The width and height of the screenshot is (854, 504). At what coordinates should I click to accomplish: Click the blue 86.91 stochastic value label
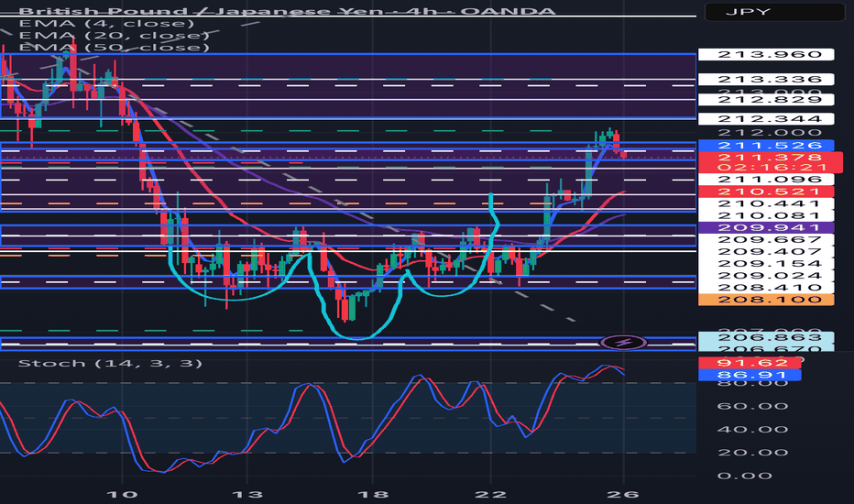[x=750, y=375]
